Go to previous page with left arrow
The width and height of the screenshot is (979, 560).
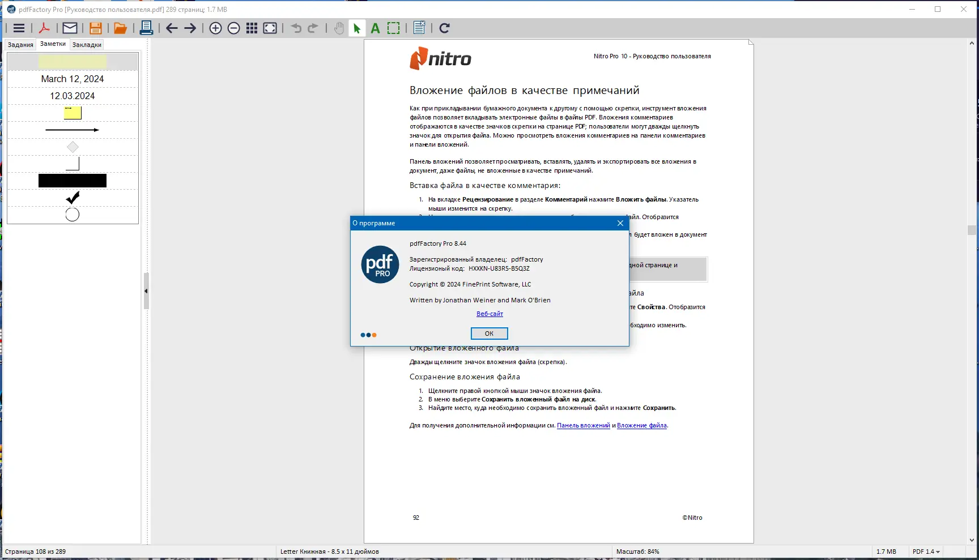click(x=172, y=28)
